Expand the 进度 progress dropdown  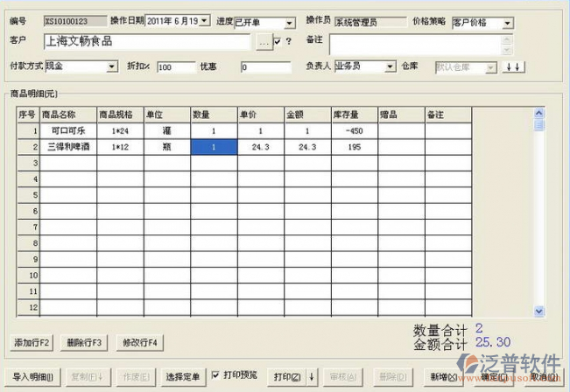289,23
